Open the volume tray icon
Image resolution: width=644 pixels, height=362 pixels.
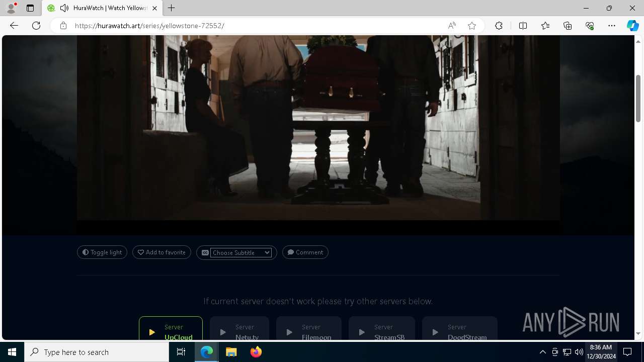[x=579, y=352]
